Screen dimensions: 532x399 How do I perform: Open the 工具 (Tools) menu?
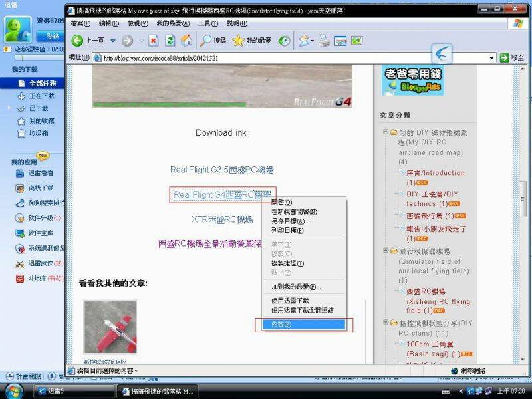(x=208, y=23)
